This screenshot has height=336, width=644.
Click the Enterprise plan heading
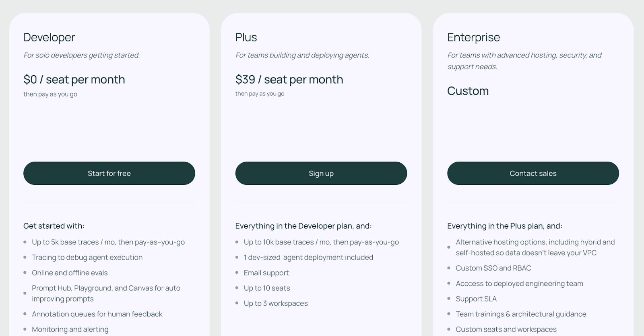[x=473, y=37]
